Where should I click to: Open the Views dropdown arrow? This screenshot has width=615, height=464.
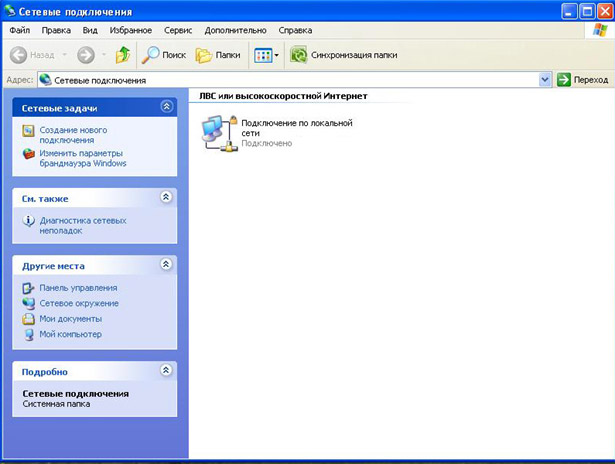click(x=277, y=55)
